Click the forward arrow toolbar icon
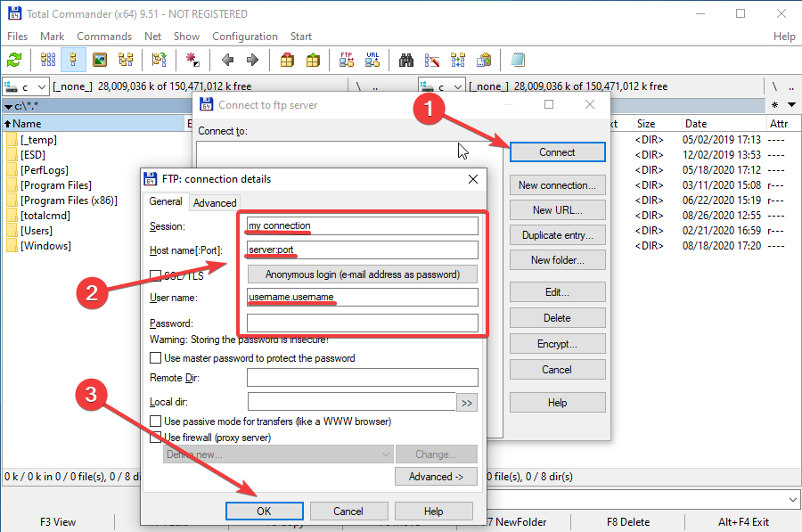 pos(252,60)
